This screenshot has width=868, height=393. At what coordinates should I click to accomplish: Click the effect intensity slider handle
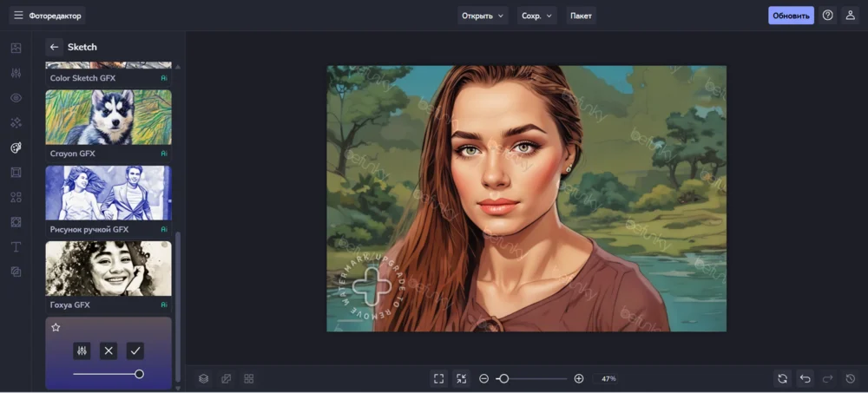(139, 374)
